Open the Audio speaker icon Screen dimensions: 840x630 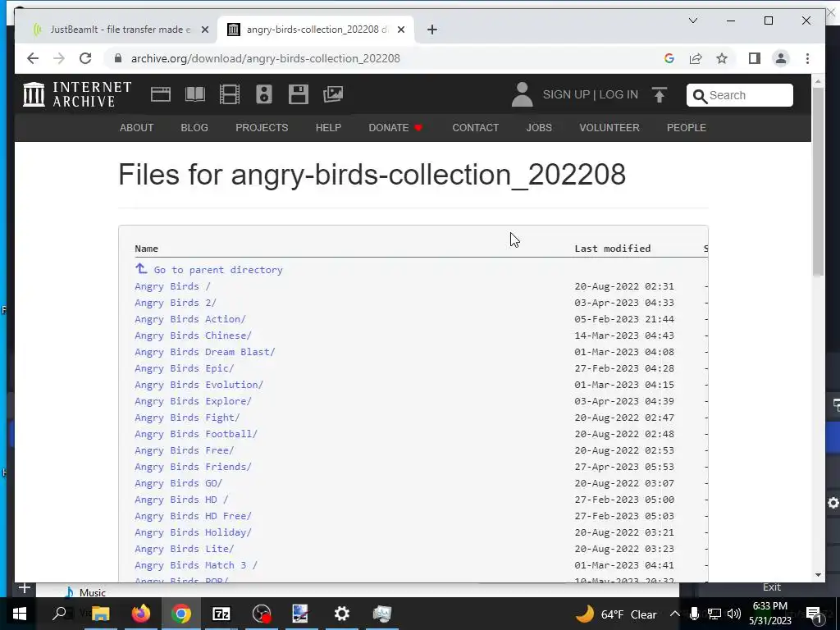coord(263,94)
